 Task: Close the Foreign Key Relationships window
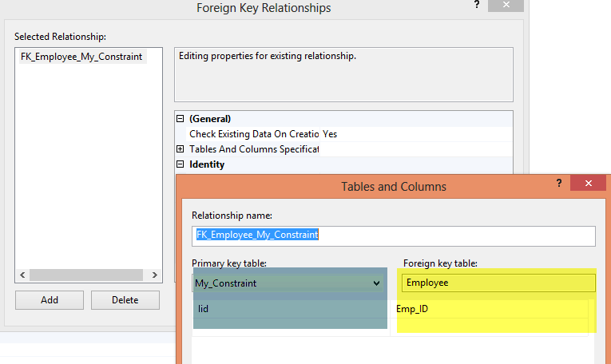pyautogui.click(x=506, y=5)
